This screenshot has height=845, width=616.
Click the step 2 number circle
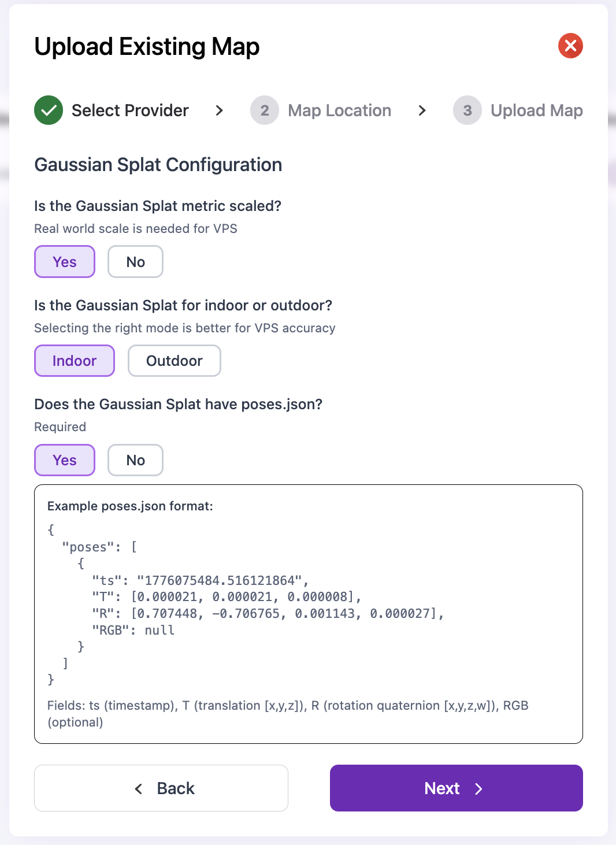coord(265,110)
